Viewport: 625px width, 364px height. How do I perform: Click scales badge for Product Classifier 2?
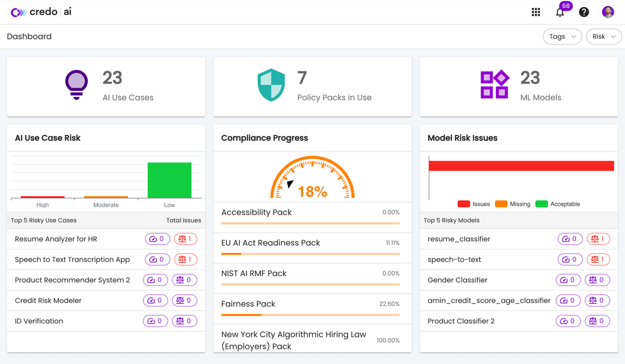tap(597, 321)
